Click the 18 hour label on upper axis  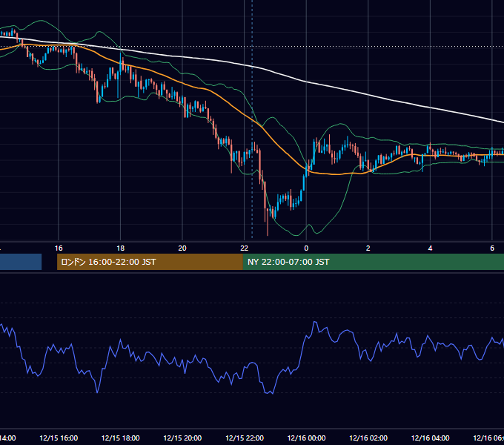coord(121,248)
